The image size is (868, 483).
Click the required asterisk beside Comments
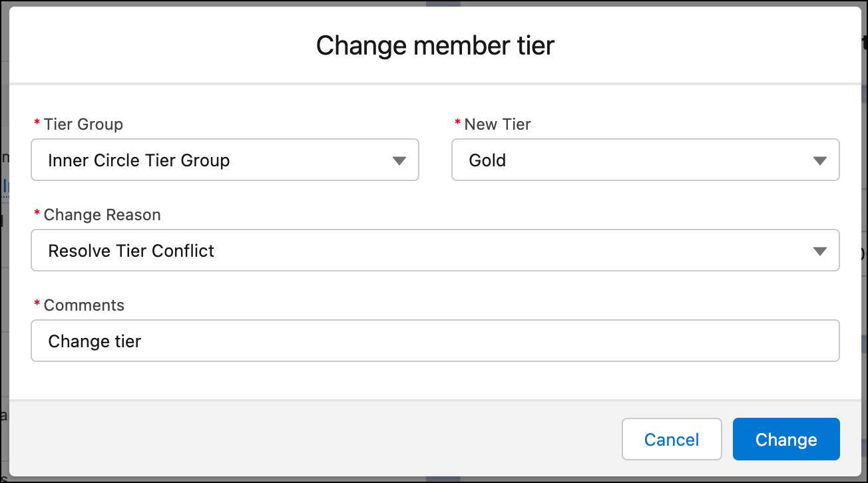[x=36, y=305]
